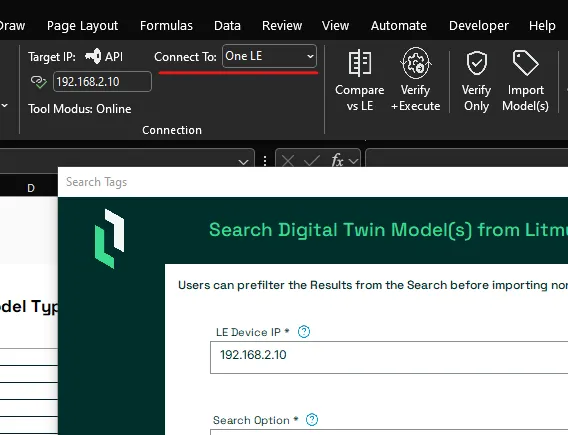Click the API key icon
The image size is (568, 435).
pyautogui.click(x=93, y=56)
